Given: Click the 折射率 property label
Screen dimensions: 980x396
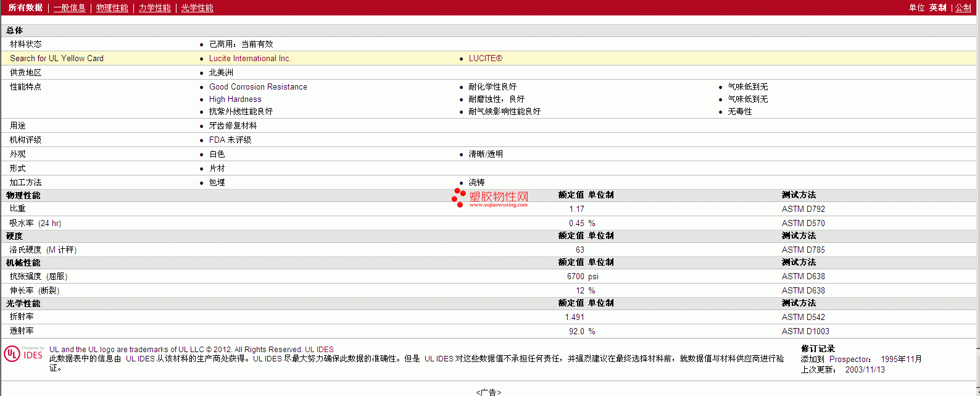Looking at the screenshot, I should (22, 317).
